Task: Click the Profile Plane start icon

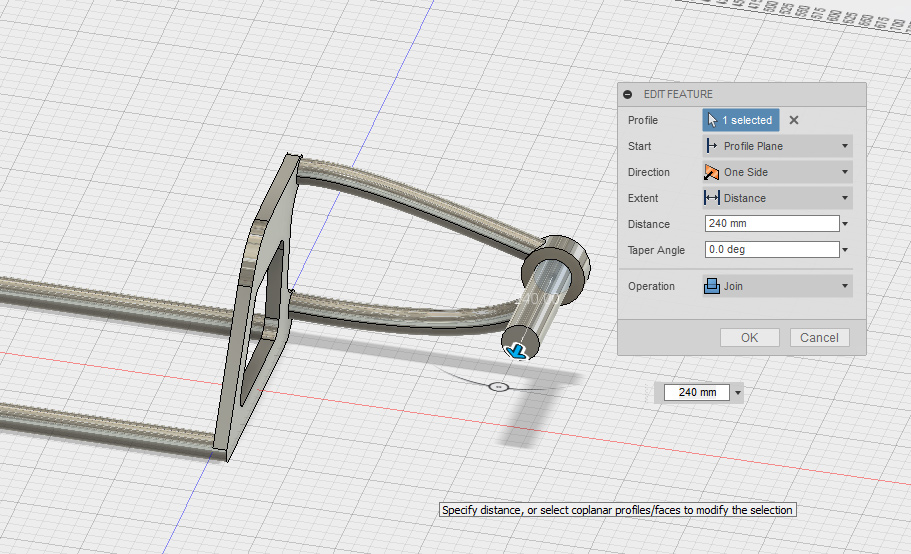Action: (712, 146)
